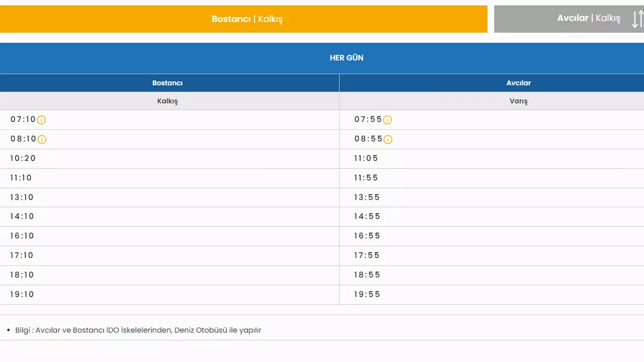This screenshot has height=362, width=644.
Task: Click the HER GÜN schedule header
Action: pos(346,58)
